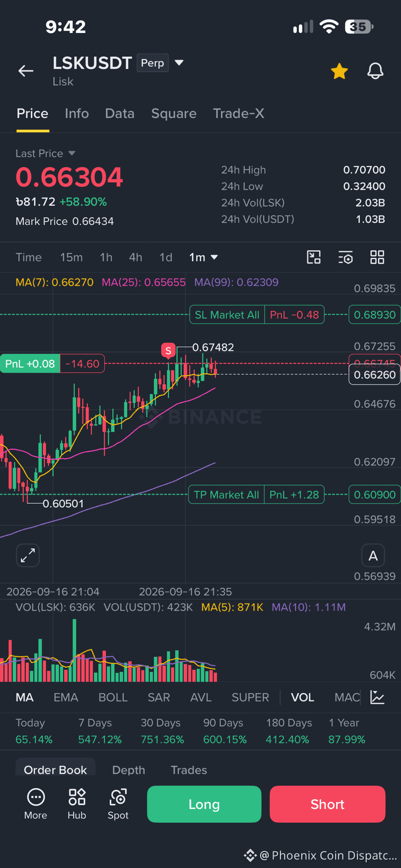Viewport: 401px width, 868px height.
Task: Expand chart to fullscreen
Action: coord(28,555)
